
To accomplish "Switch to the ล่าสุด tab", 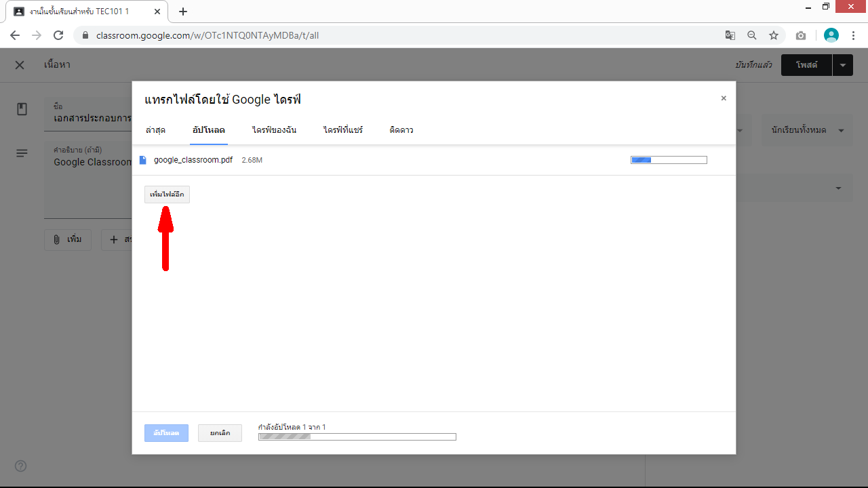I will point(155,129).
